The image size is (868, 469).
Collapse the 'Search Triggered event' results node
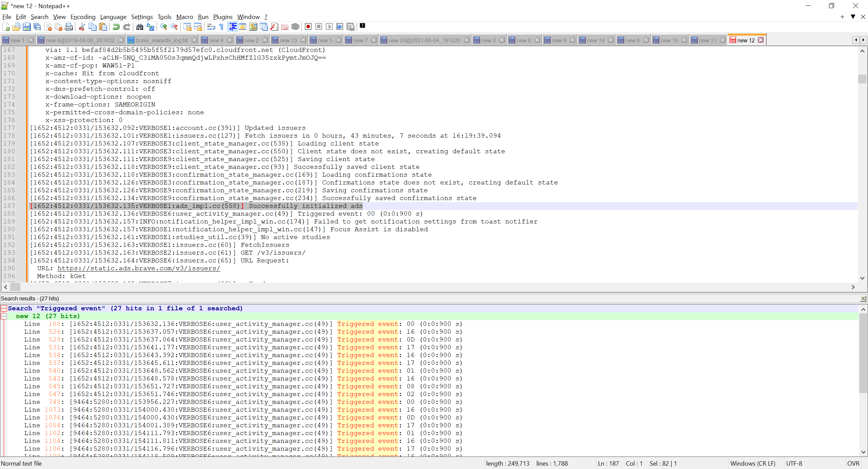click(4, 308)
